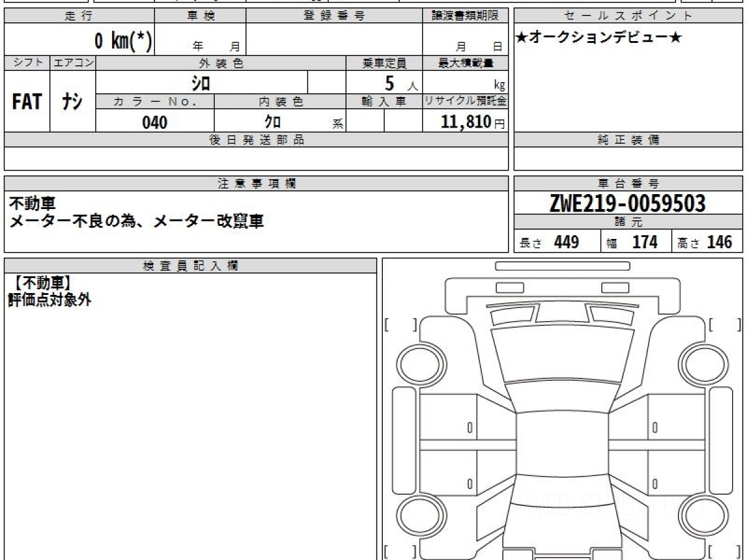Click the "輸入車" label
This screenshot has height=560, width=747.
pos(384,101)
